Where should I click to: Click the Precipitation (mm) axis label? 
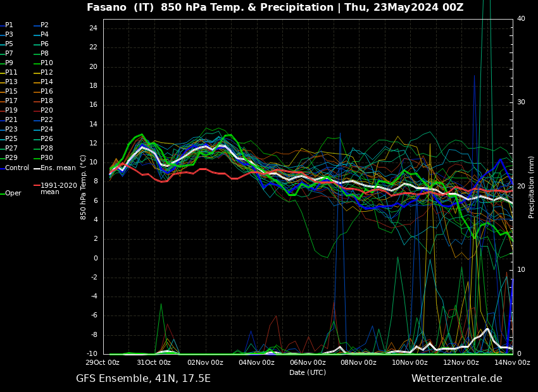[x=532, y=187]
